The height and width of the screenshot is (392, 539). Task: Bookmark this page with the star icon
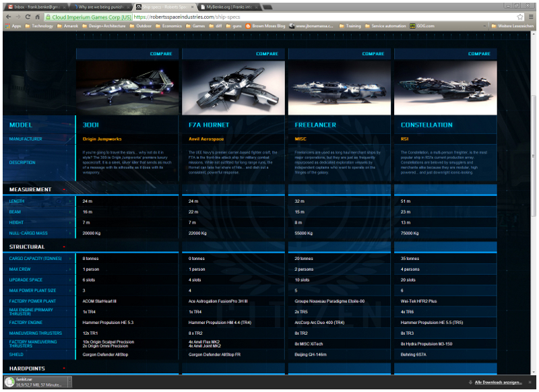coord(520,16)
